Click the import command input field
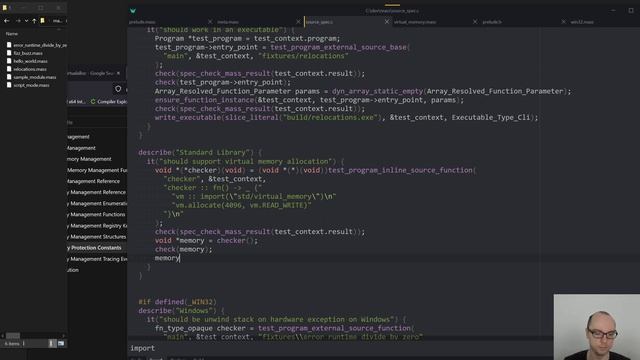This screenshot has height=360, width=640. (x=340, y=348)
